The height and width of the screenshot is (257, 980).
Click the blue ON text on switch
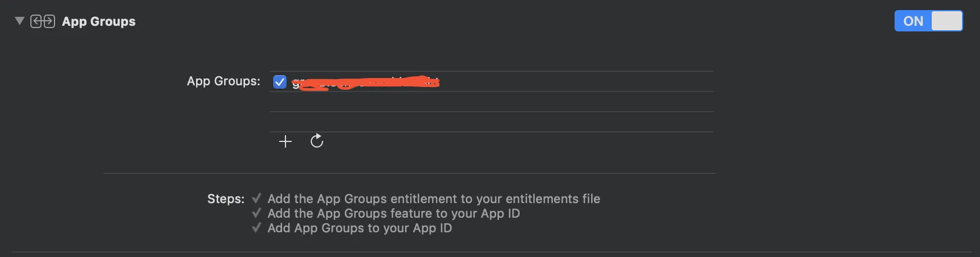tap(913, 21)
